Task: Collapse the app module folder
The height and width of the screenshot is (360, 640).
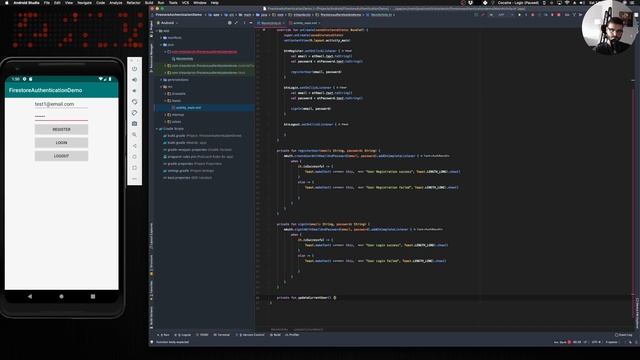Action: (157, 31)
